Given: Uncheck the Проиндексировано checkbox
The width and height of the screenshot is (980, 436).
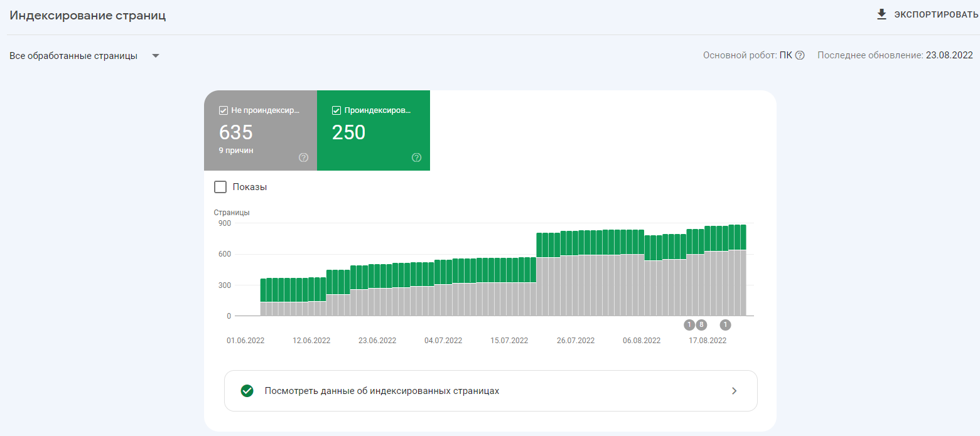Looking at the screenshot, I should click(x=336, y=110).
